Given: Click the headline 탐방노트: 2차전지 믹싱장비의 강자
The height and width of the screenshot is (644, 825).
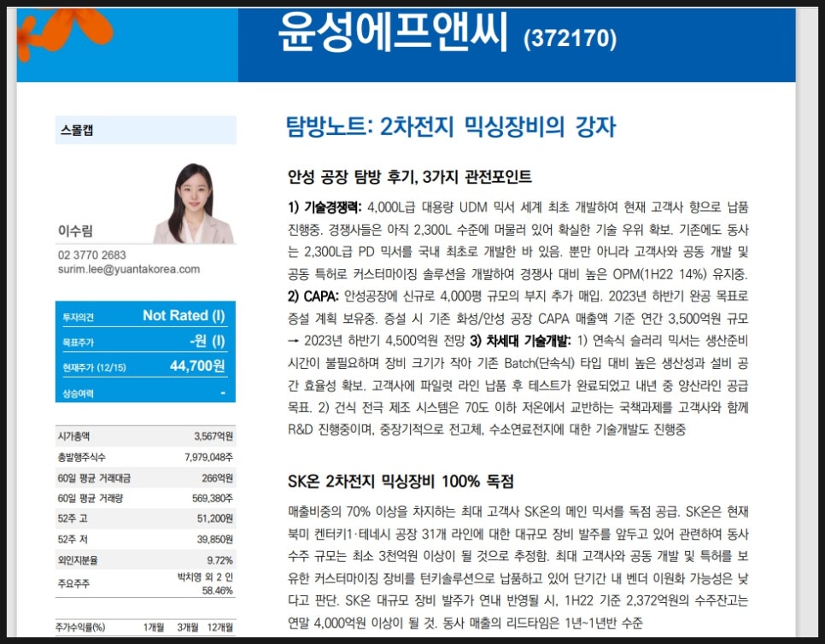Looking at the screenshot, I should [x=451, y=126].
